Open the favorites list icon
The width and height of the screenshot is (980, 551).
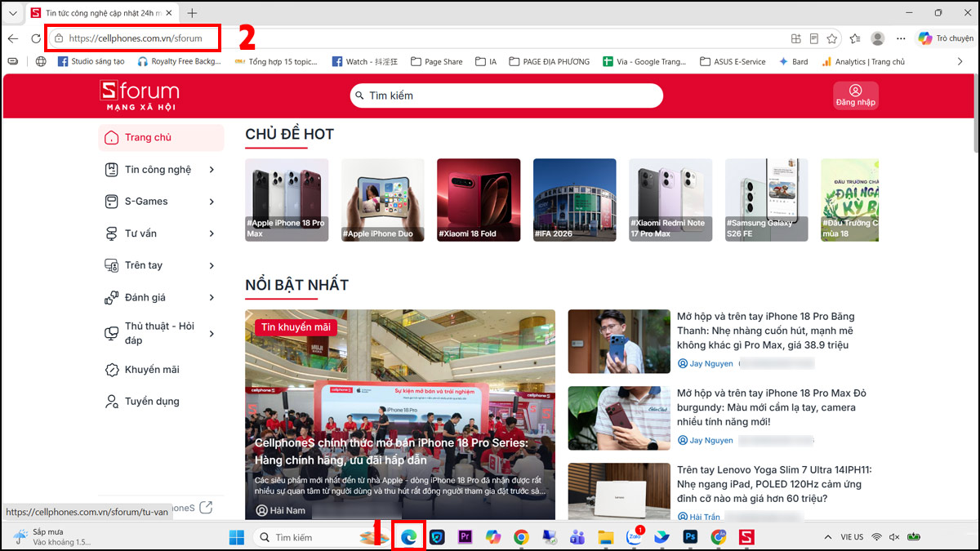coord(855,38)
